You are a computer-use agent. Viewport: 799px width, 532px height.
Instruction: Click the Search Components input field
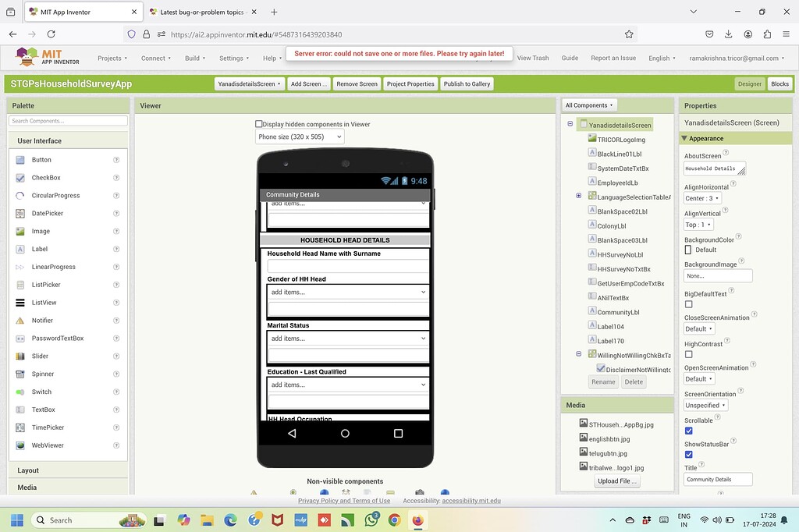click(x=68, y=121)
